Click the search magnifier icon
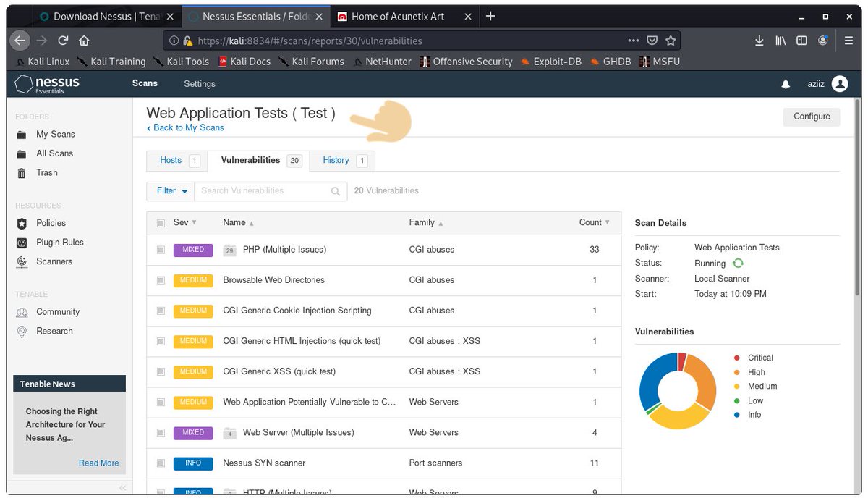The width and height of the screenshot is (868, 501). (x=335, y=191)
